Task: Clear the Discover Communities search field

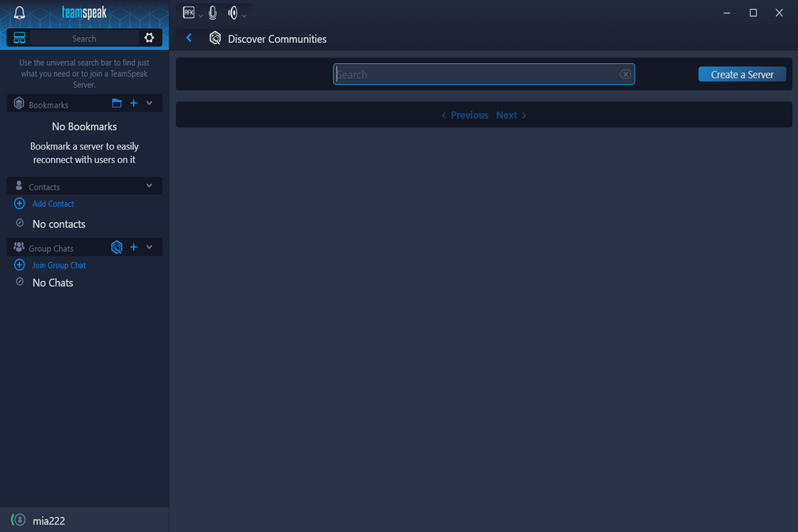Action: (625, 74)
